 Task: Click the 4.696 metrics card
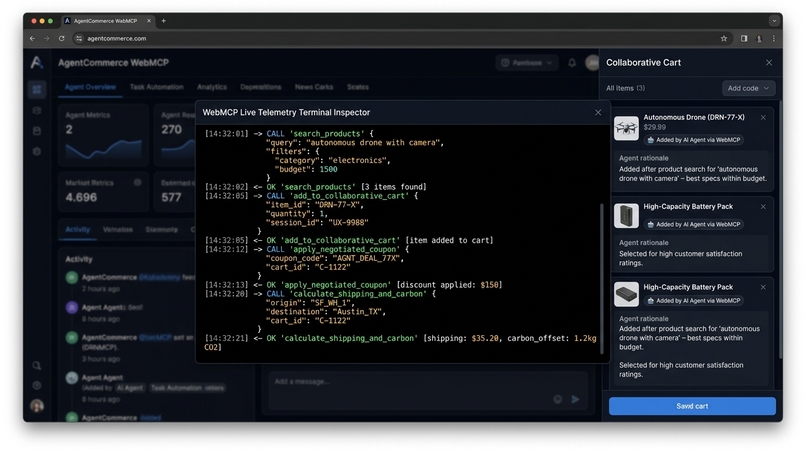(x=103, y=192)
